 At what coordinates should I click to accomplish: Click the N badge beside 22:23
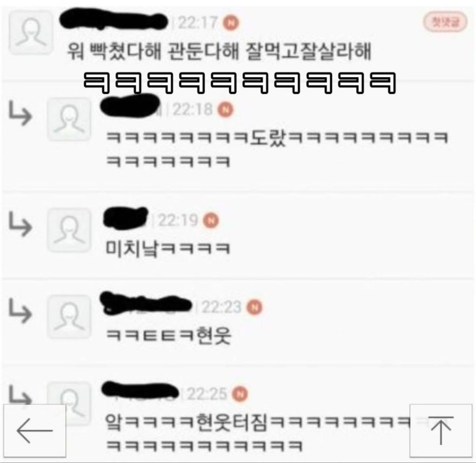click(254, 307)
